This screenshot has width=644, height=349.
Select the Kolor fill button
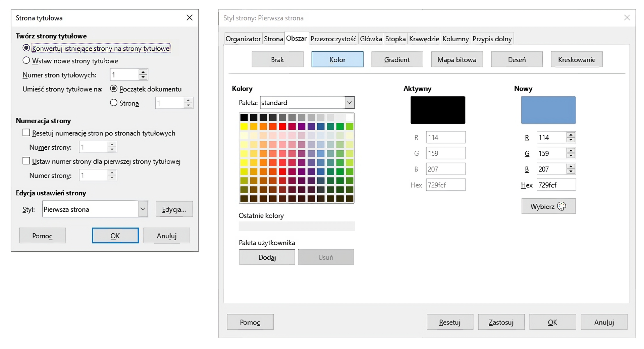[x=337, y=59]
